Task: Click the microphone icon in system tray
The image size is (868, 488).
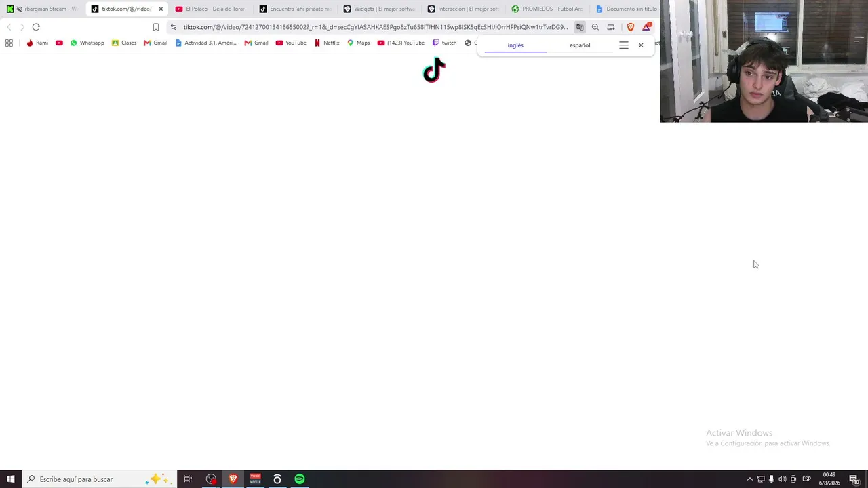Action: (x=771, y=479)
